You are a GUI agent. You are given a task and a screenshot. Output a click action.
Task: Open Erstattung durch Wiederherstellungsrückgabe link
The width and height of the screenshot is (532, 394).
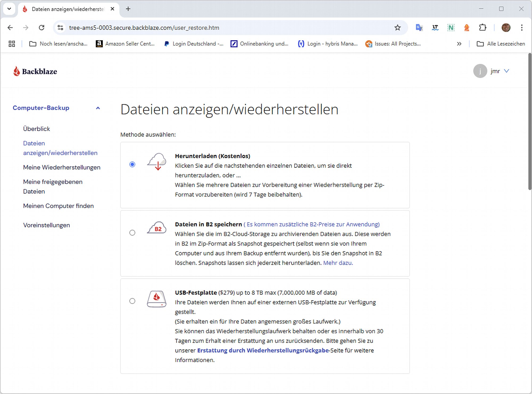click(x=263, y=351)
